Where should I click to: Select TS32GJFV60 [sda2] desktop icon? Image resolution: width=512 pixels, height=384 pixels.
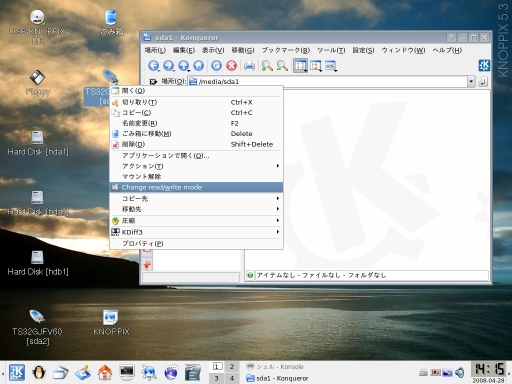pyautogui.click(x=37, y=327)
